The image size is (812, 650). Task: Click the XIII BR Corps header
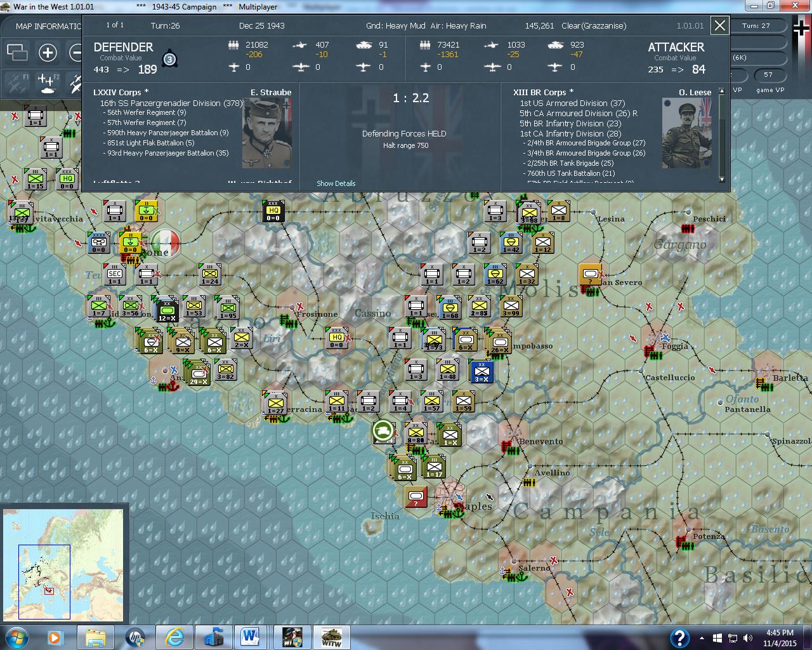tap(543, 92)
